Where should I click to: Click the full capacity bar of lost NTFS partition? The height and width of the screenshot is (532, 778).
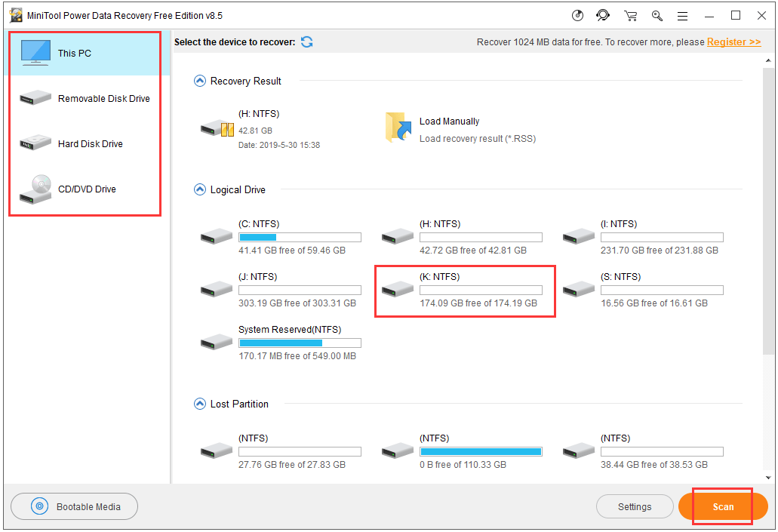pos(481,451)
